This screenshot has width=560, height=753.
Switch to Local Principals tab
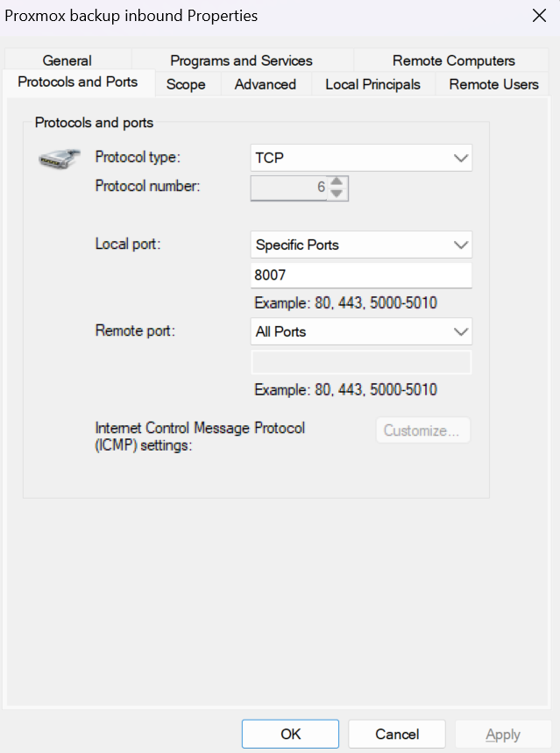[x=372, y=84]
